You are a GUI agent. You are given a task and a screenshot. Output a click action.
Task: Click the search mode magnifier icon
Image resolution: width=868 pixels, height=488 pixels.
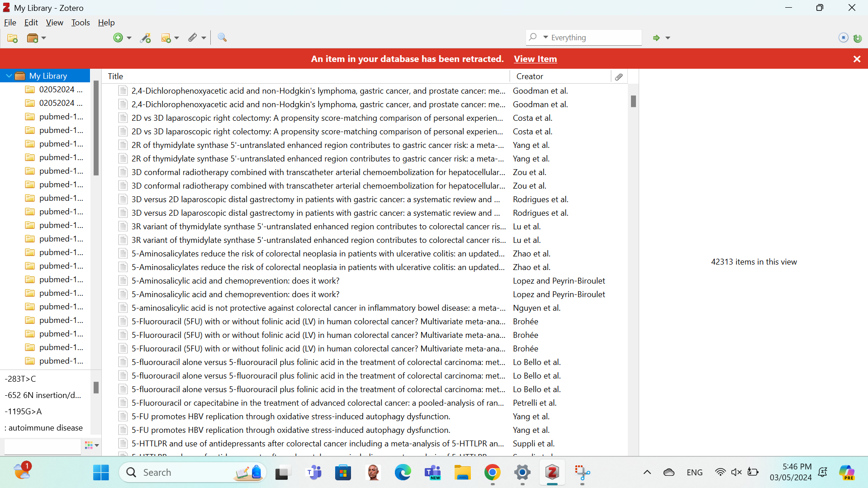pos(533,37)
